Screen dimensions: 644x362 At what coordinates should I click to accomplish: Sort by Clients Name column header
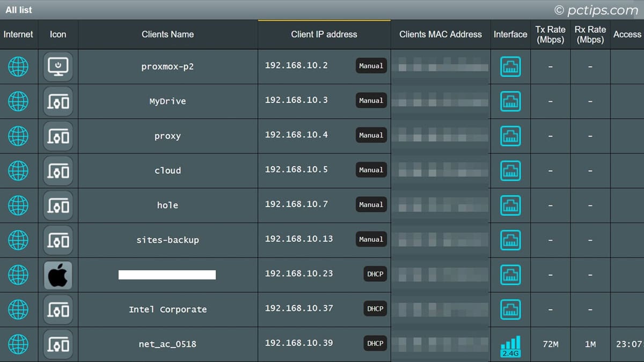[x=167, y=34]
